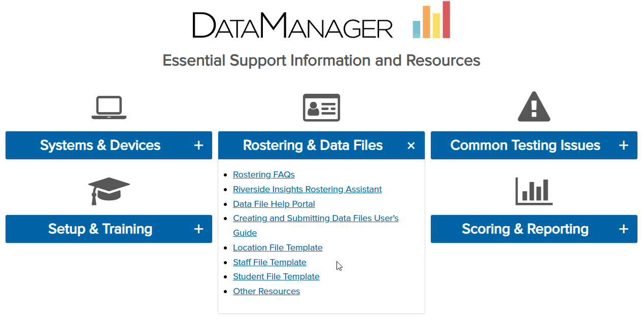644x321 pixels.
Task: Collapse the Rostering & Data Files section
Action: coord(411,145)
